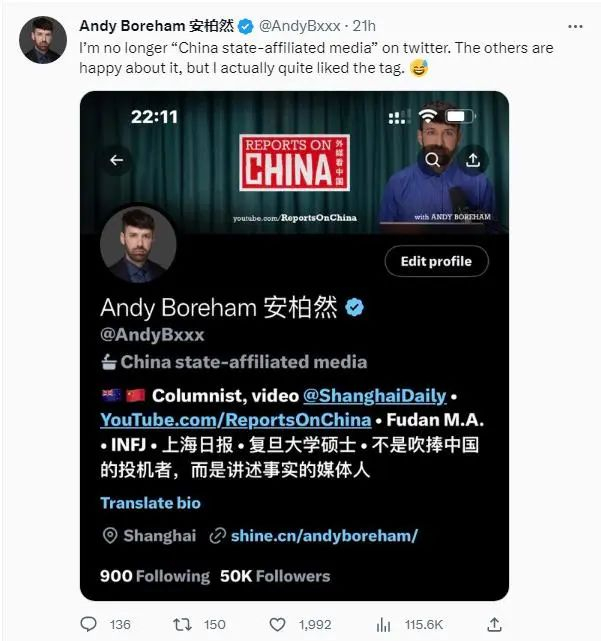Share the tweet via bottom share icon

click(494, 624)
